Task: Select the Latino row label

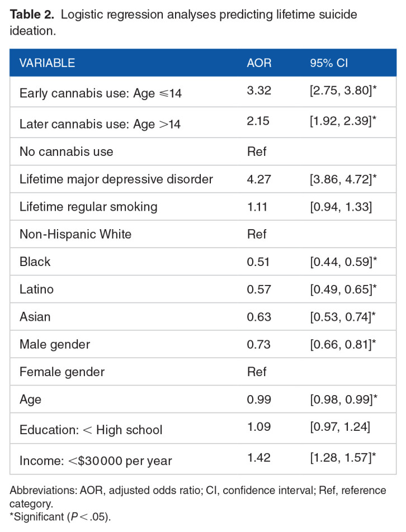Action: [x=36, y=289]
